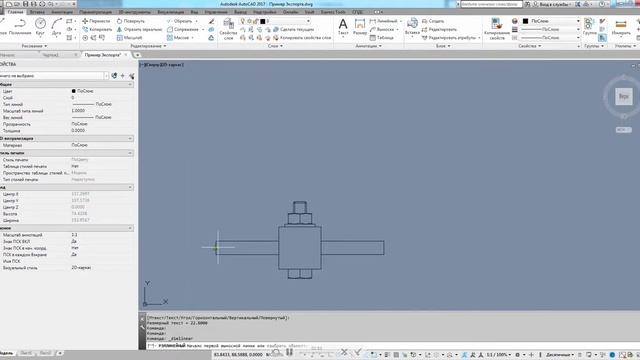Click the quick select icon in properties palette
The width and height of the screenshot is (640, 360).
[x=132, y=76]
